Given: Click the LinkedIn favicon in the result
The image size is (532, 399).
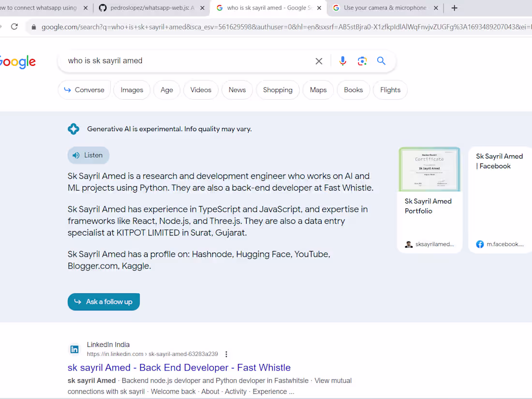Looking at the screenshot, I should point(74,349).
